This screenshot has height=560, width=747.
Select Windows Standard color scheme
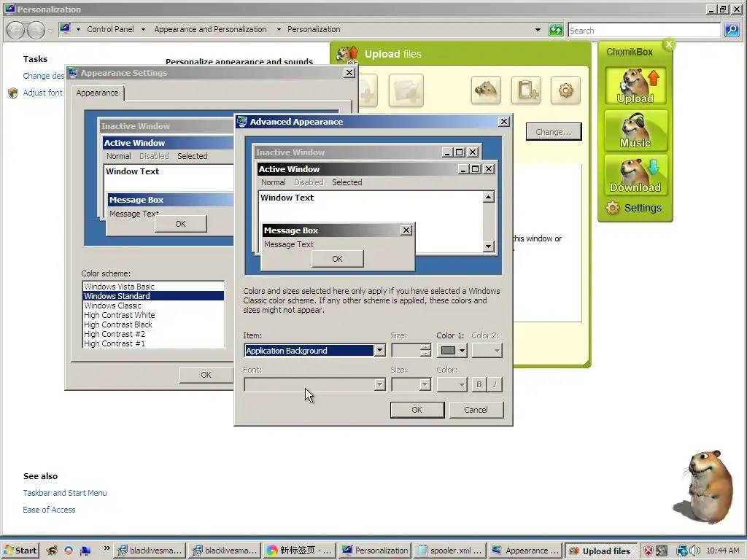coord(153,296)
